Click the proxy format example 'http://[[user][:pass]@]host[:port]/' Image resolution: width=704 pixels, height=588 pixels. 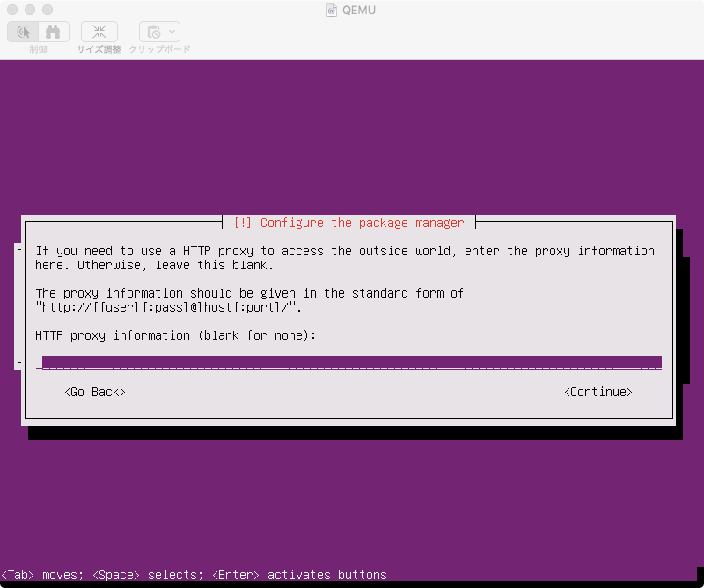pyautogui.click(x=168, y=307)
